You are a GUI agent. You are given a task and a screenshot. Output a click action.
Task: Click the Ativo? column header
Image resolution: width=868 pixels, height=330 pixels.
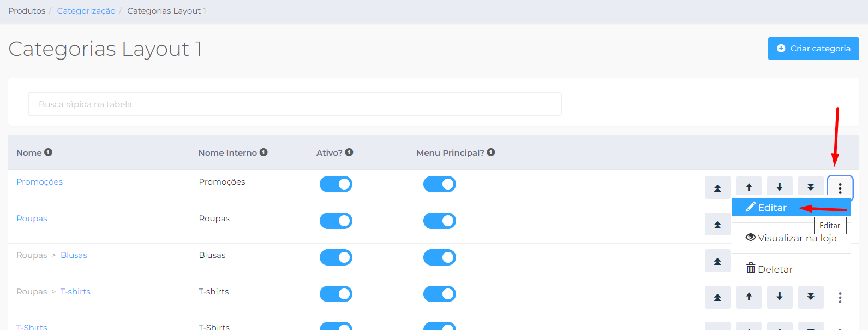click(330, 153)
